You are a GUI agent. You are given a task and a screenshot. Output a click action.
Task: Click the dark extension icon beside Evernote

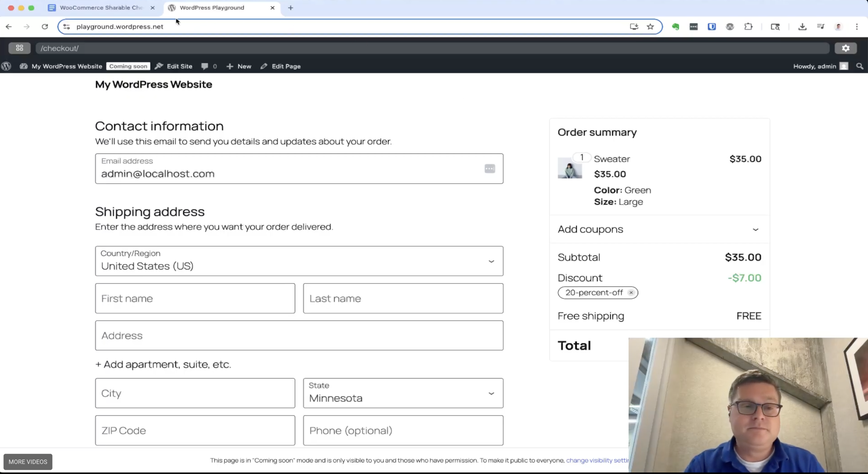[x=693, y=26]
